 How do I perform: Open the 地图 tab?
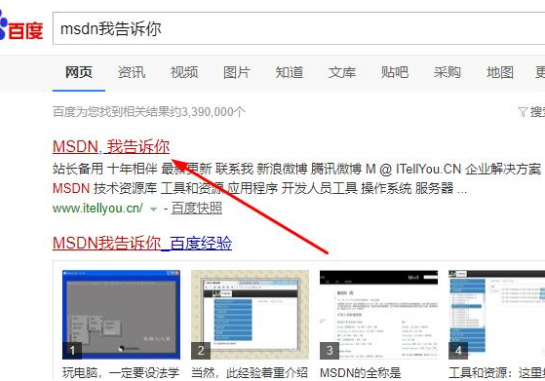(x=500, y=72)
